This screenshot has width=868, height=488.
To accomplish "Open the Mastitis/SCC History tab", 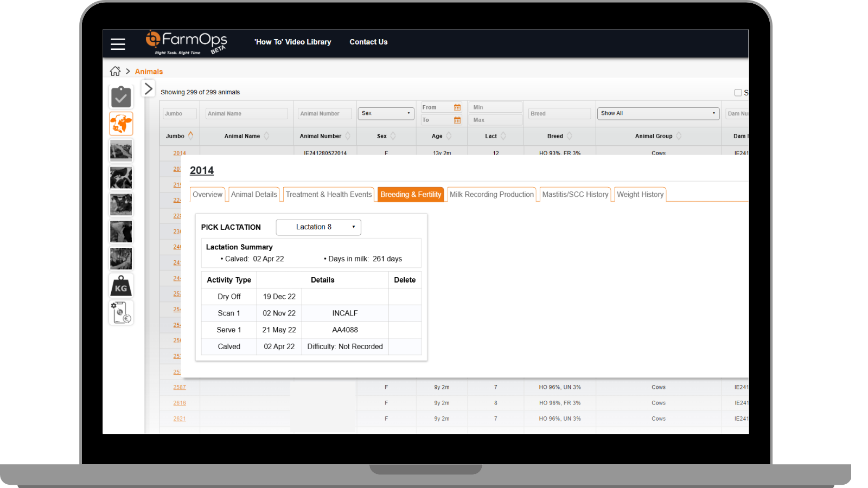I will pyautogui.click(x=575, y=195).
